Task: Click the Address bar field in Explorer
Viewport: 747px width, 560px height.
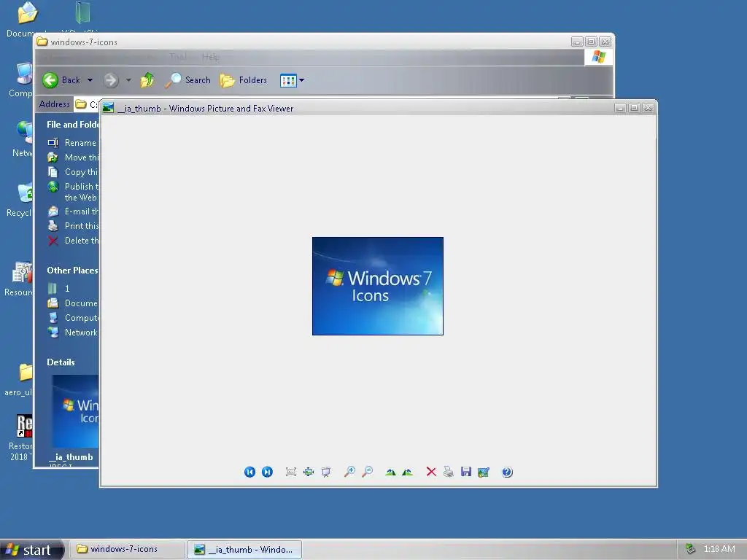Action: click(87, 104)
